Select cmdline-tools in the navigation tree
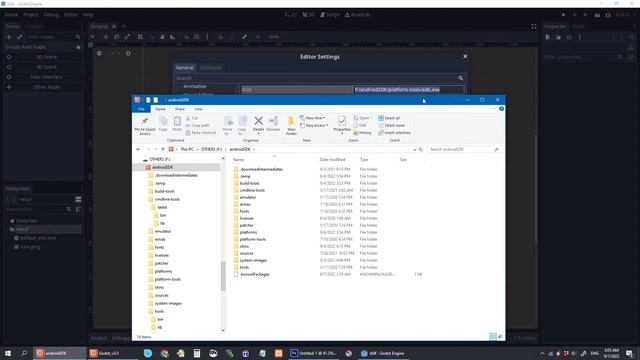 click(167, 199)
